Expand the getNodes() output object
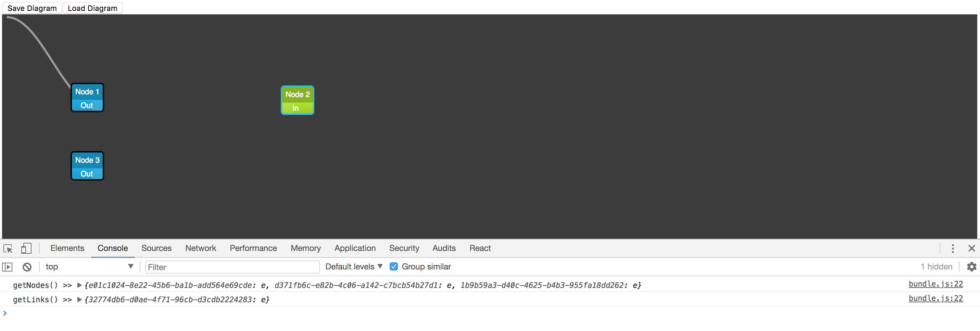This screenshot has width=980, height=331. pyautogui.click(x=79, y=285)
